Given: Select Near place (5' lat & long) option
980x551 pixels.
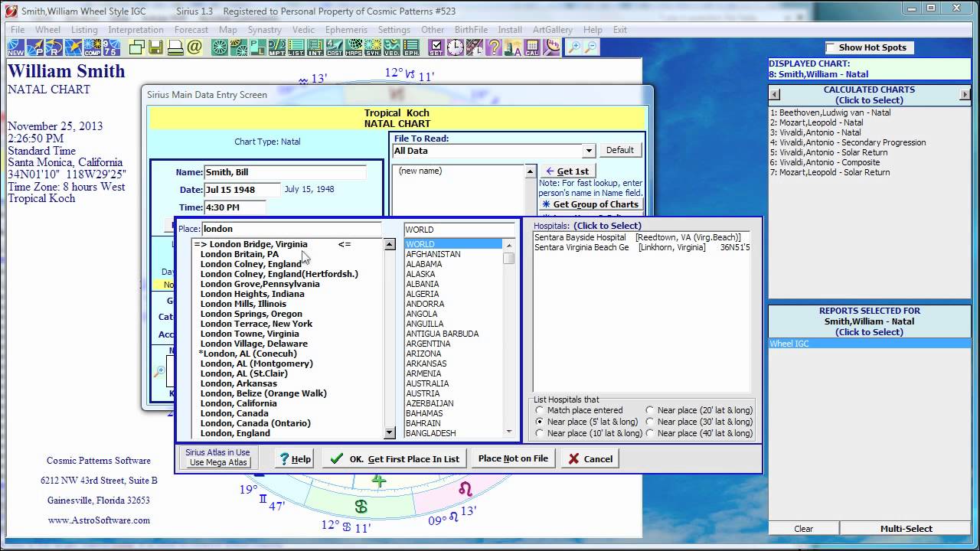Looking at the screenshot, I should click(540, 422).
